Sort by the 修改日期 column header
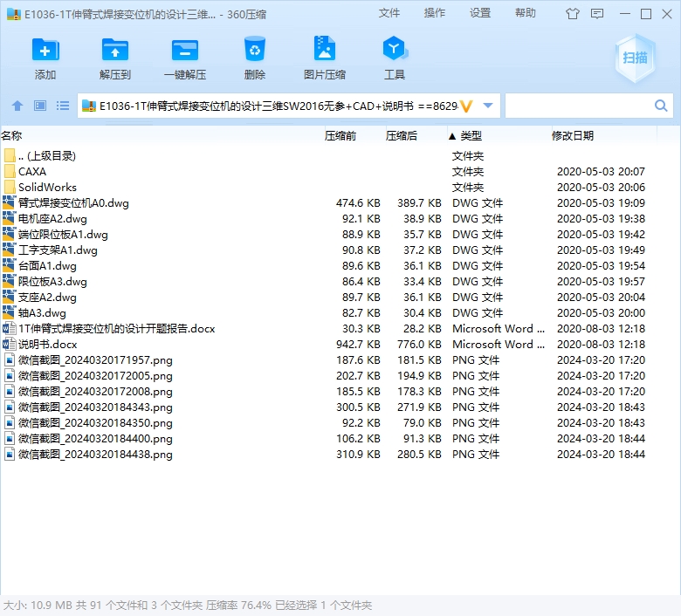 pyautogui.click(x=573, y=136)
